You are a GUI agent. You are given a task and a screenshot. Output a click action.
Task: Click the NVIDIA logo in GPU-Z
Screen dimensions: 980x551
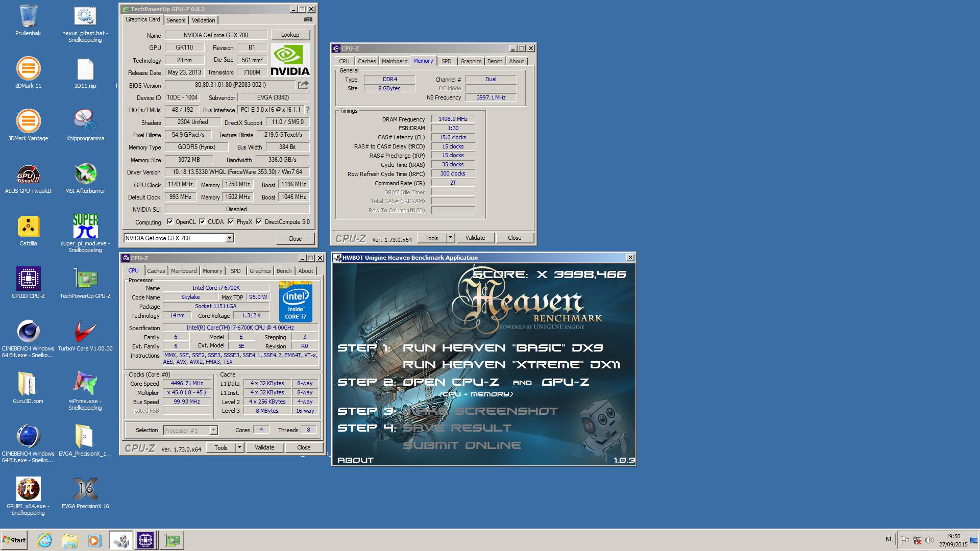pyautogui.click(x=290, y=60)
